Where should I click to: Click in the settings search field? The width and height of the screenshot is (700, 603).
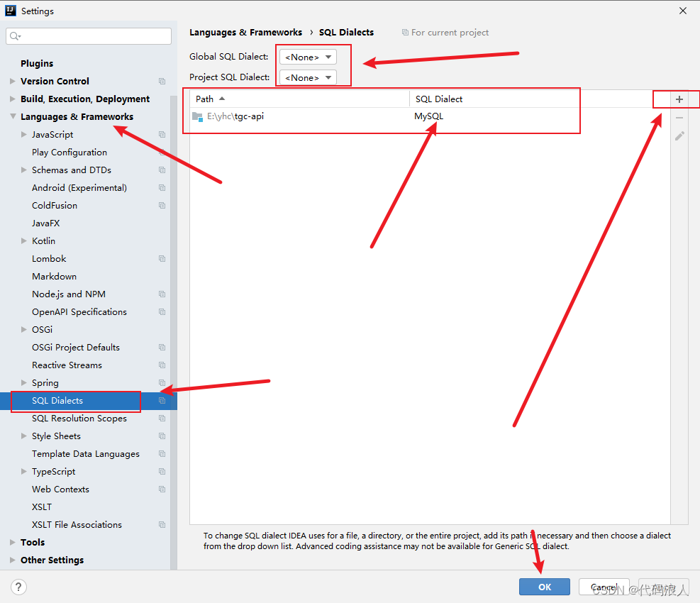click(x=89, y=36)
